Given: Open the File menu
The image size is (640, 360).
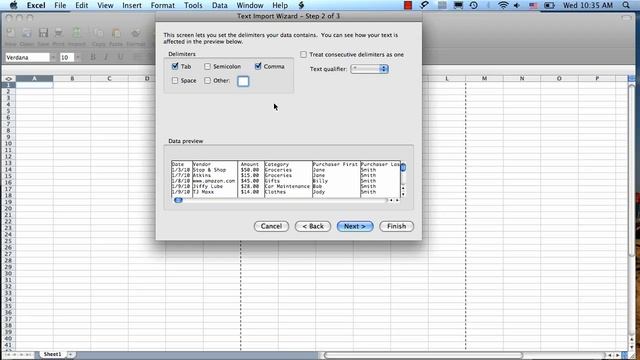Looking at the screenshot, I should (60, 5).
